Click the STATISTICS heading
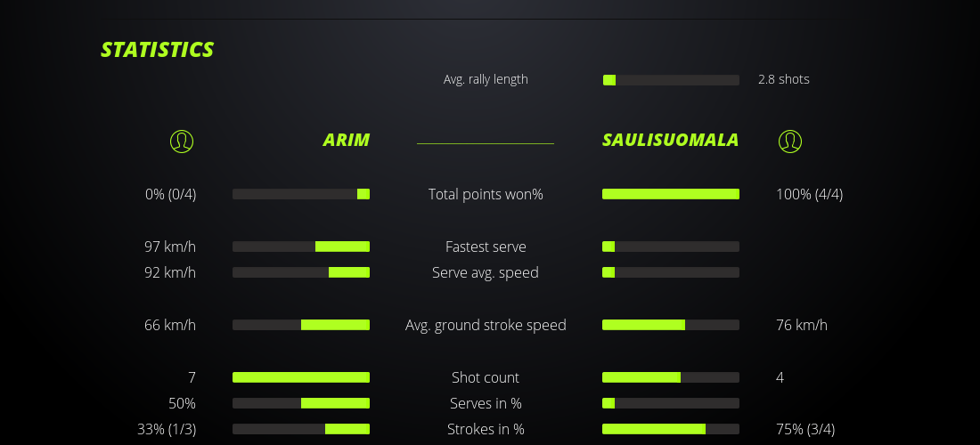The height and width of the screenshot is (445, 980). (x=158, y=50)
